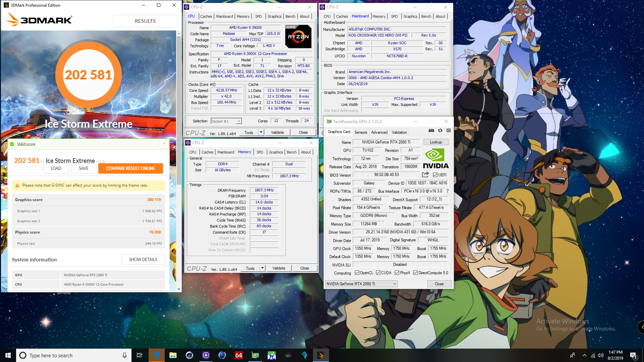Click the GPU-Z screenshot camera icon
This screenshot has height=362, width=644.
(x=431, y=130)
